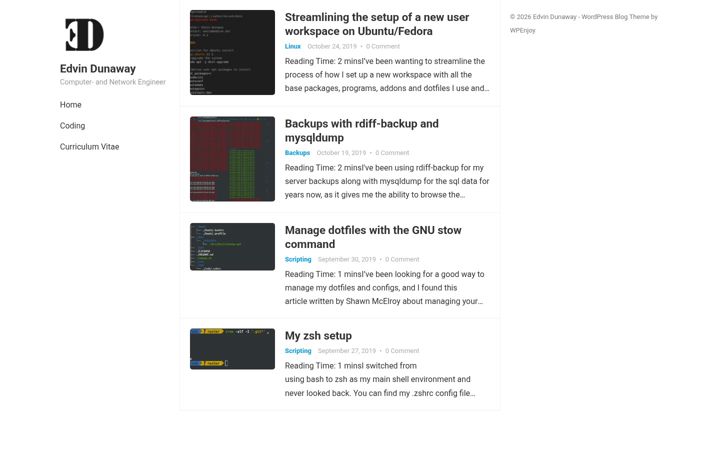Image resolution: width=720 pixels, height=450 pixels.
Task: Read 'Streamlining the setup of a new user workspace' post
Action: click(x=377, y=24)
